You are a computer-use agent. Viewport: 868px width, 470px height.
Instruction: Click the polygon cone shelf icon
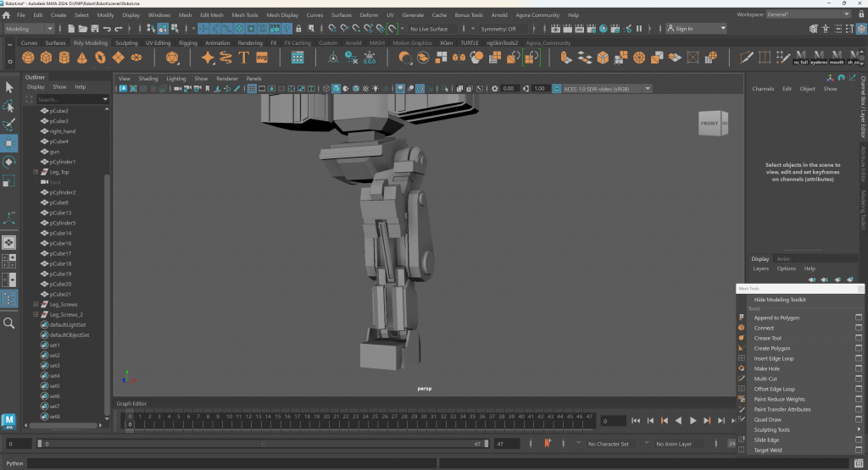pyautogui.click(x=82, y=58)
